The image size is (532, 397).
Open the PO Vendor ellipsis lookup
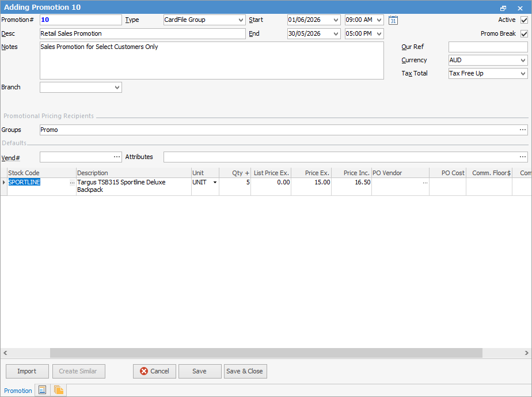(425, 183)
